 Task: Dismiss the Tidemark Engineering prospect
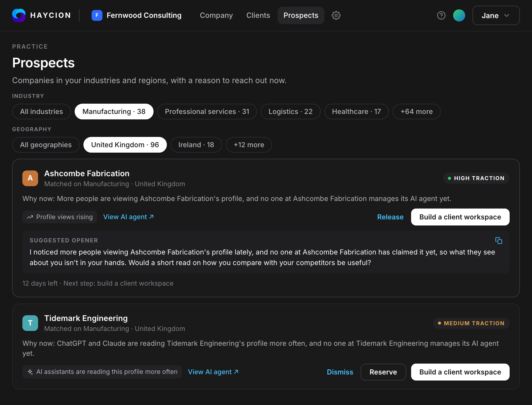click(x=340, y=372)
